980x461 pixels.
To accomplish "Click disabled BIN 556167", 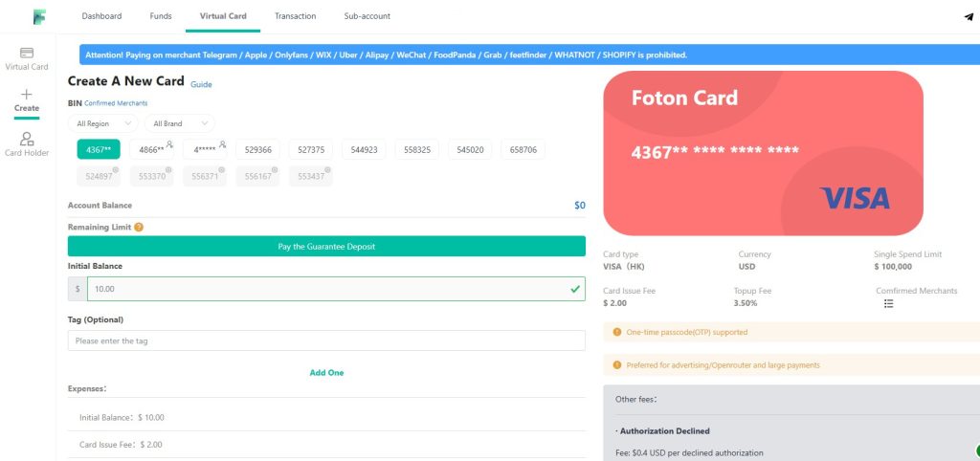I will (x=257, y=177).
